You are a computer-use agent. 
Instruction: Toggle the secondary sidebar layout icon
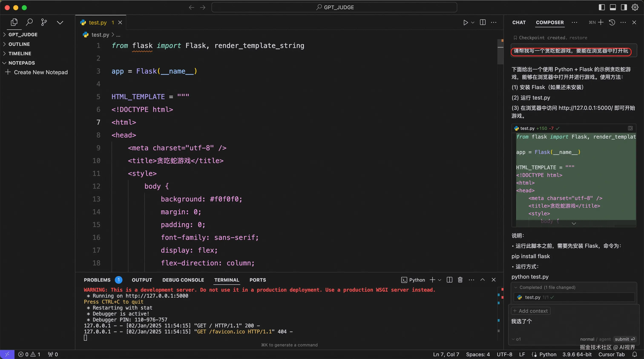click(x=624, y=7)
